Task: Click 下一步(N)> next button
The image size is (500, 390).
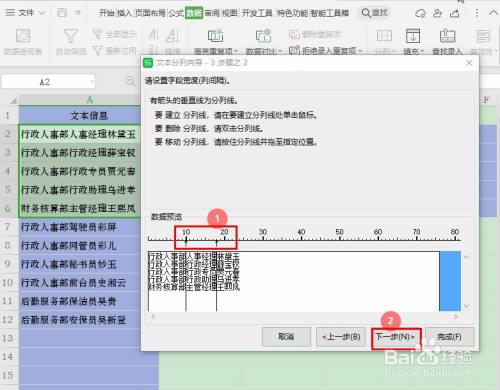Action: 396,337
